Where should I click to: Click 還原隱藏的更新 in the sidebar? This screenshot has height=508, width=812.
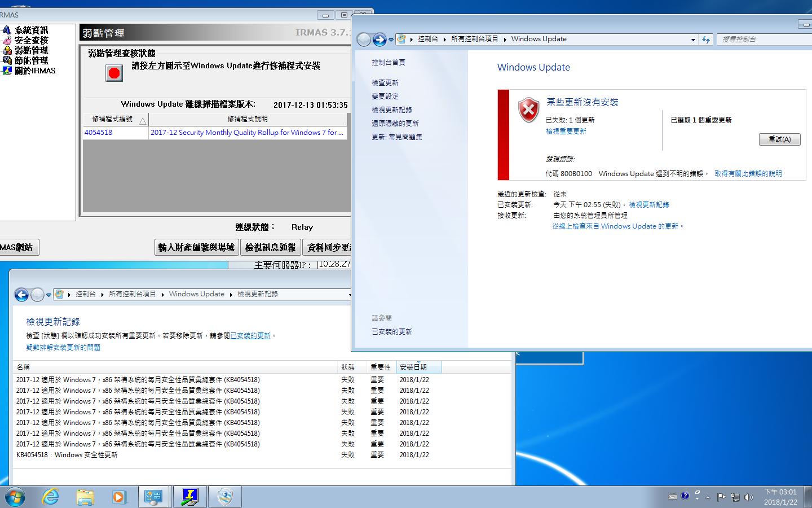[395, 124]
